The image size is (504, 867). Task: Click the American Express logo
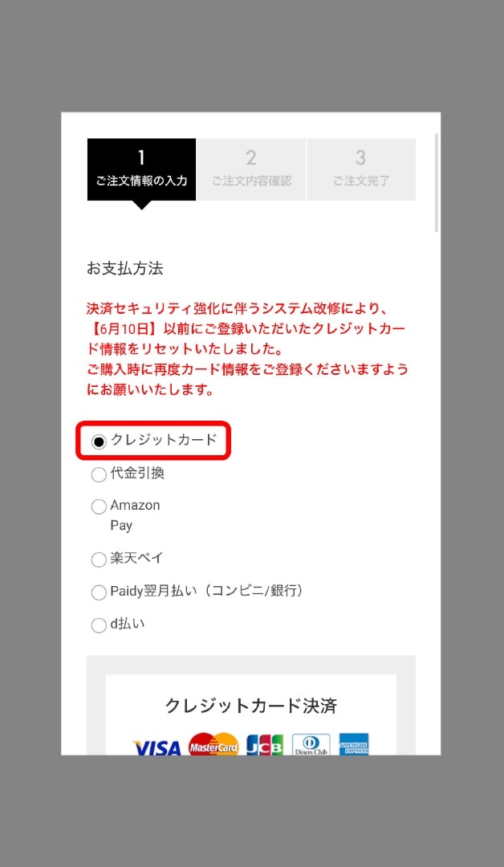tap(354, 744)
